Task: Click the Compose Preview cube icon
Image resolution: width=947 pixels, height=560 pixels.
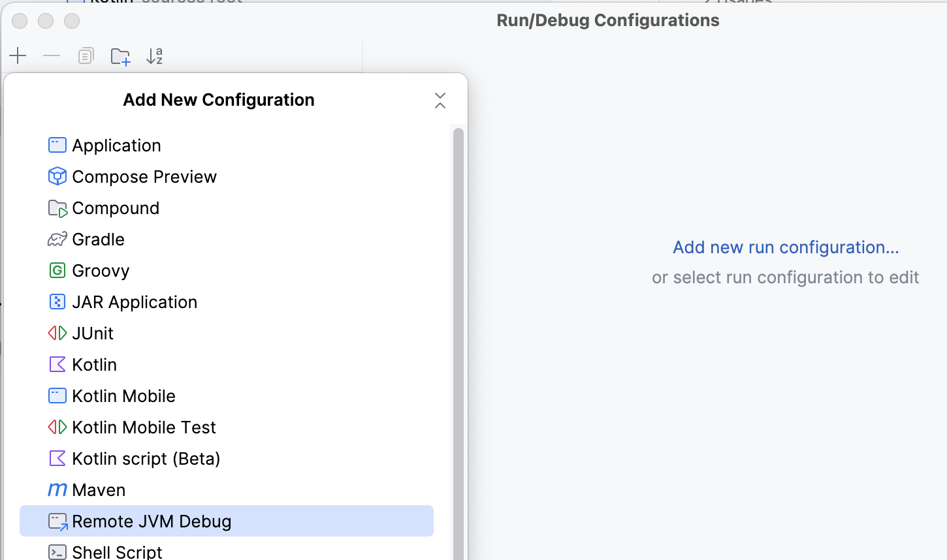Action: pos(57,176)
